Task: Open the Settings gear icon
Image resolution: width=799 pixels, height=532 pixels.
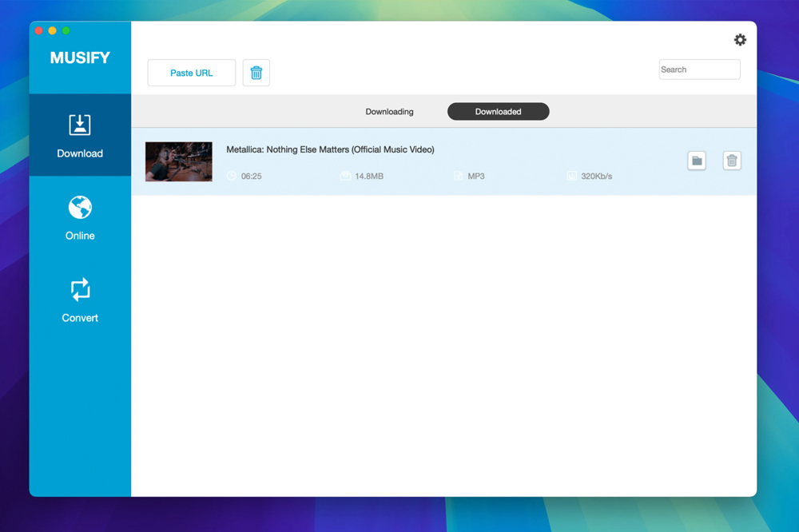Action: tap(740, 40)
